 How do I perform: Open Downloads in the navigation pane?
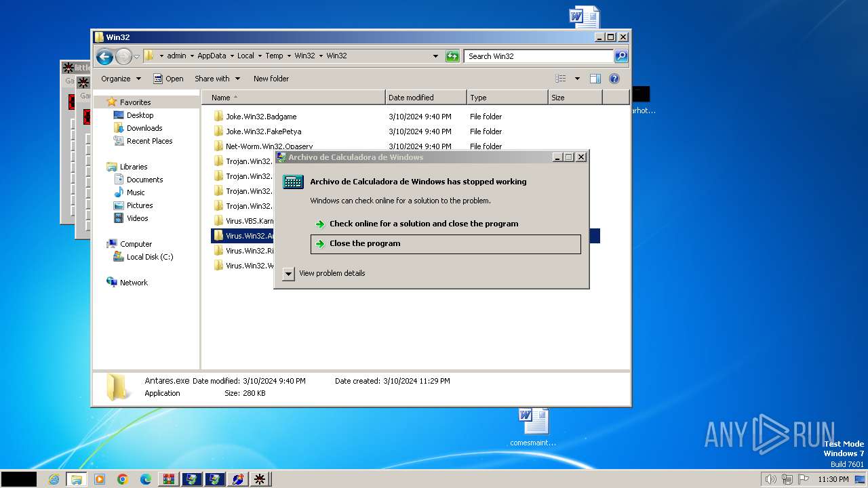coord(144,128)
